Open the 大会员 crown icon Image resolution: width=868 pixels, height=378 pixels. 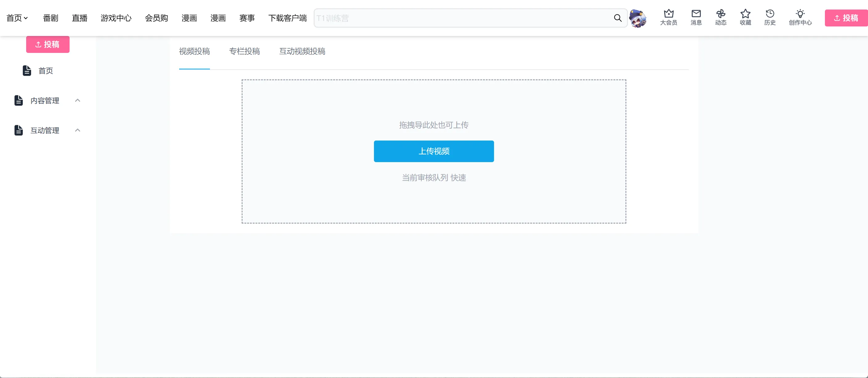pyautogui.click(x=669, y=14)
